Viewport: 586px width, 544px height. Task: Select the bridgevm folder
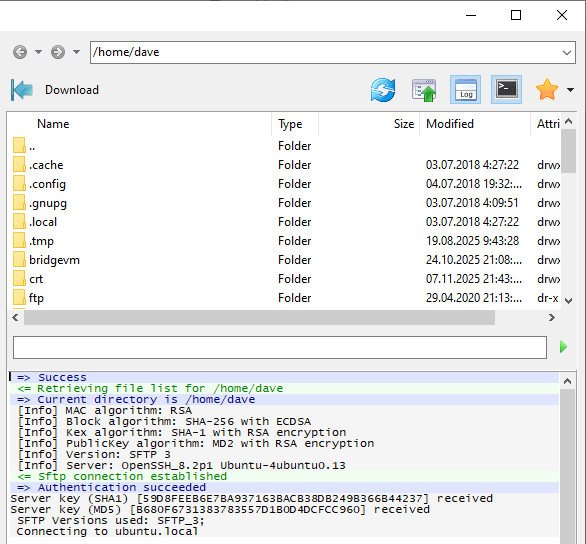pos(54,260)
